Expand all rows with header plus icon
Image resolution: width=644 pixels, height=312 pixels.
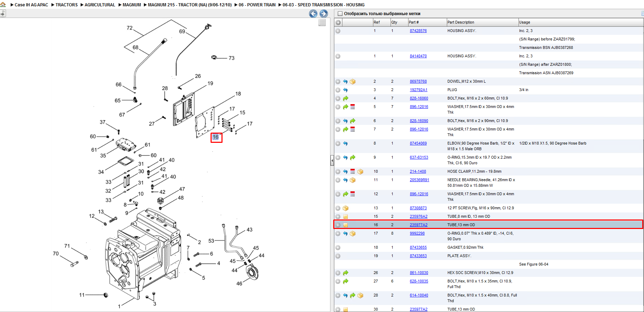[x=338, y=23]
